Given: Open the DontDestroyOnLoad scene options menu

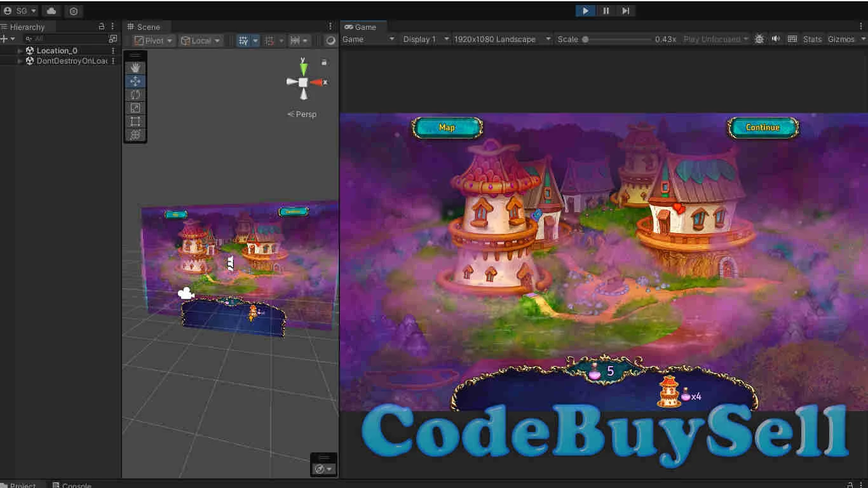Looking at the screenshot, I should click(114, 61).
